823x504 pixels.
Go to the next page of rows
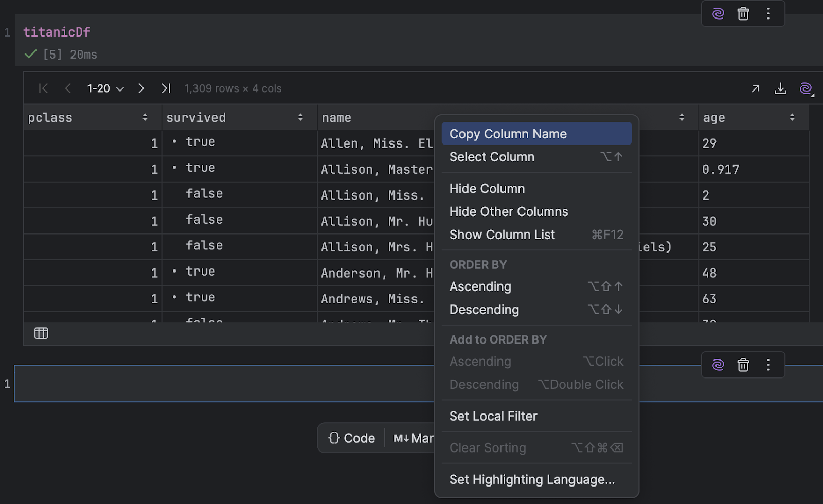141,88
